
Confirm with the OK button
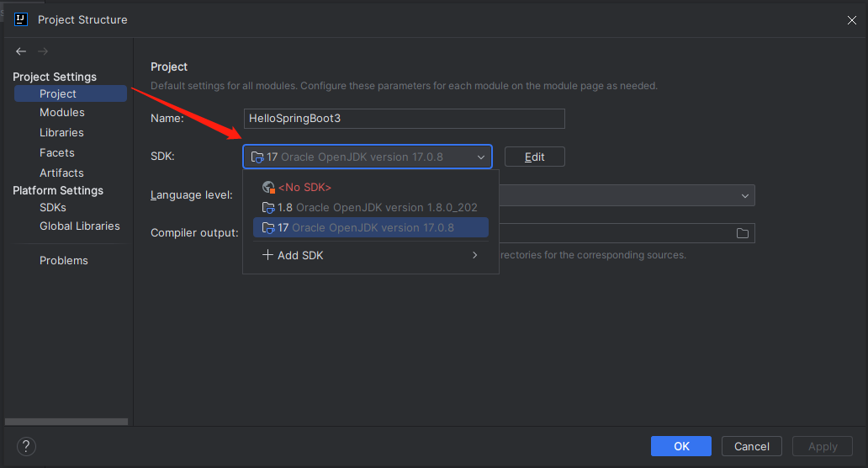click(681, 446)
